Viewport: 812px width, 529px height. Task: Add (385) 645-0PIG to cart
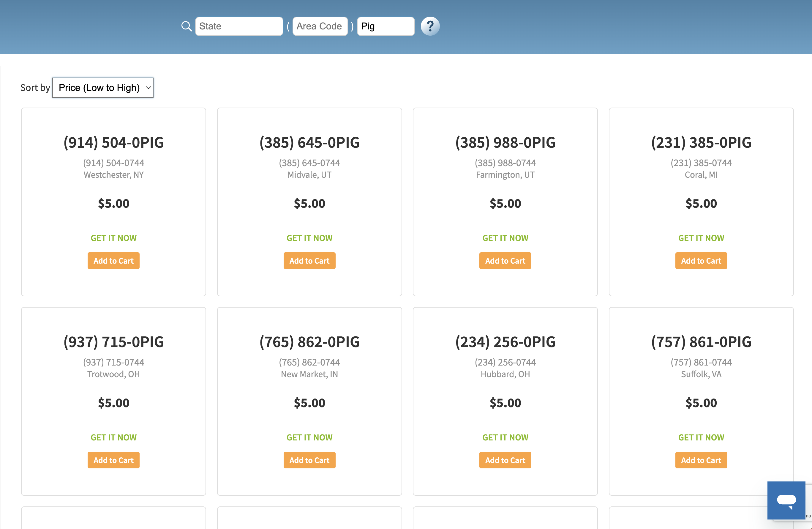[x=309, y=261]
